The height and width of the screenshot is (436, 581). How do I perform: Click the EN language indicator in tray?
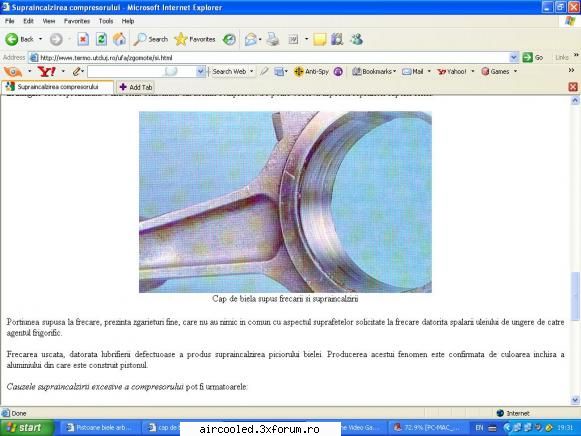[x=479, y=428]
